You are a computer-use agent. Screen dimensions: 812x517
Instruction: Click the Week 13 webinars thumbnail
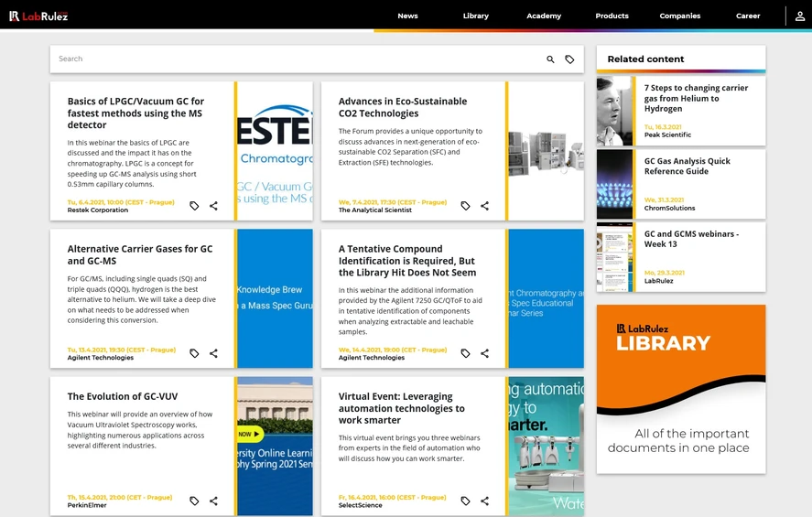pyautogui.click(x=614, y=257)
